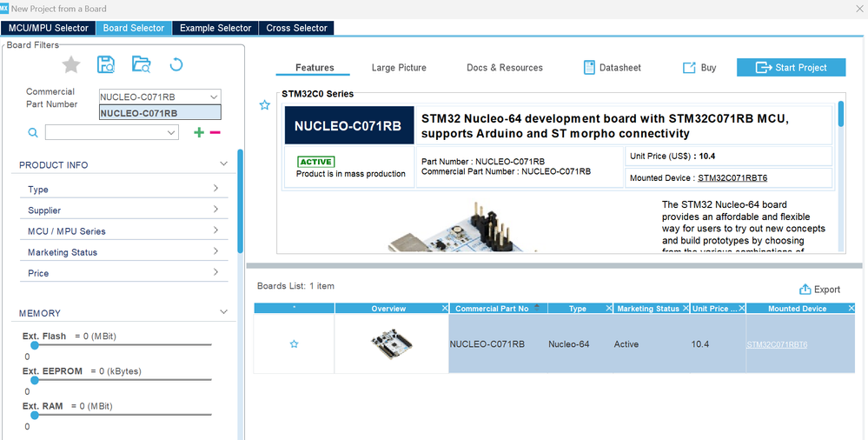Close the New Project window
Screen dimensions: 868x440
click(859, 9)
